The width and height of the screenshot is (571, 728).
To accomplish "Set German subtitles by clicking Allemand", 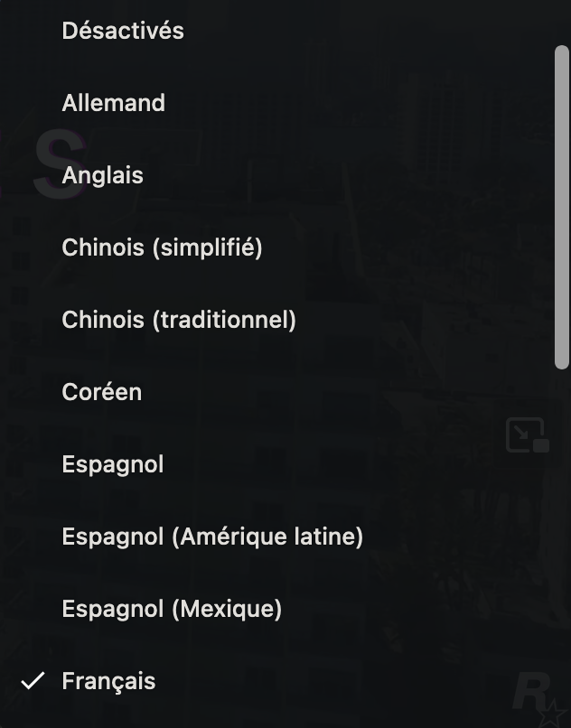I will click(113, 103).
